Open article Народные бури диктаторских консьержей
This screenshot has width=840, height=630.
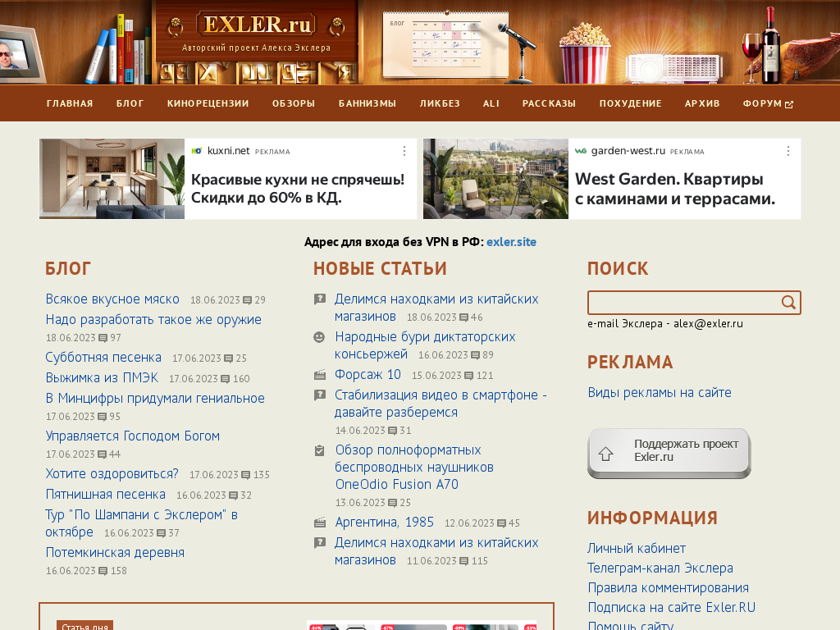coord(425,345)
